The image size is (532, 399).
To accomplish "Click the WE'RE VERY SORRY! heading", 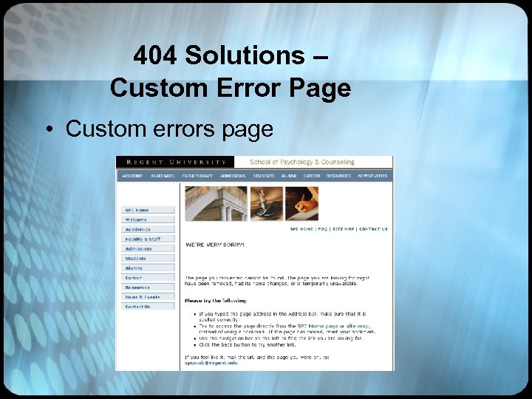I will point(215,245).
